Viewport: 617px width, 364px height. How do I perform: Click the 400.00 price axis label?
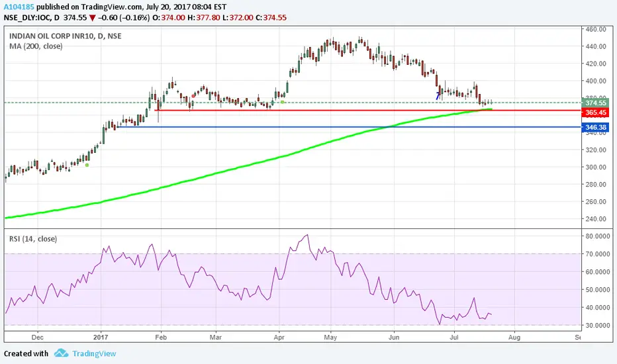(595, 81)
